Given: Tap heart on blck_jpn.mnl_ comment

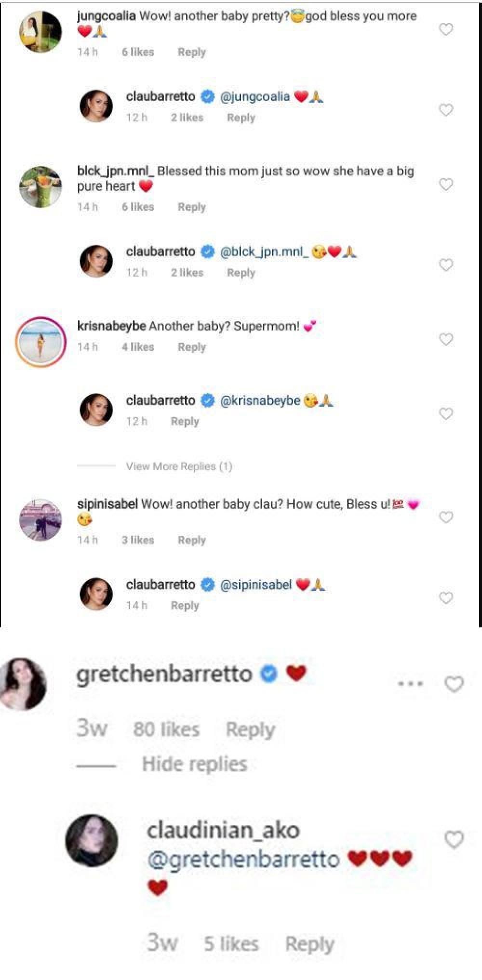Looking at the screenshot, I should 446,185.
